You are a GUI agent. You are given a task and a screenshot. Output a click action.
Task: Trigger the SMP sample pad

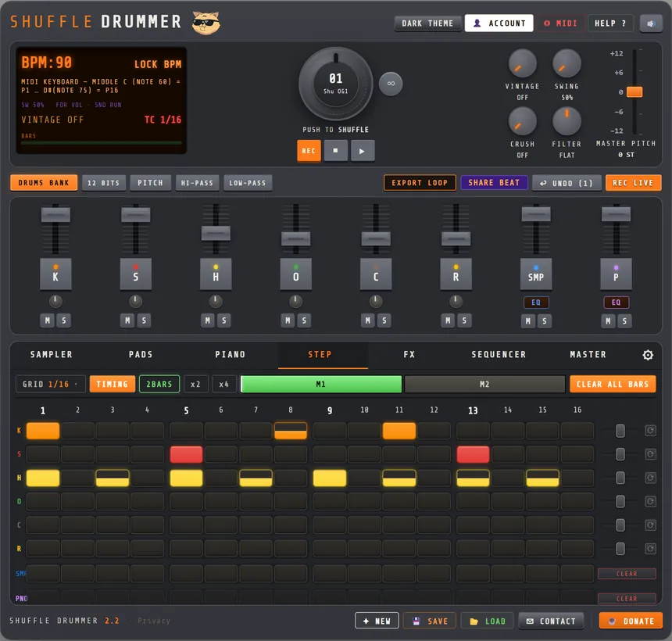click(536, 274)
